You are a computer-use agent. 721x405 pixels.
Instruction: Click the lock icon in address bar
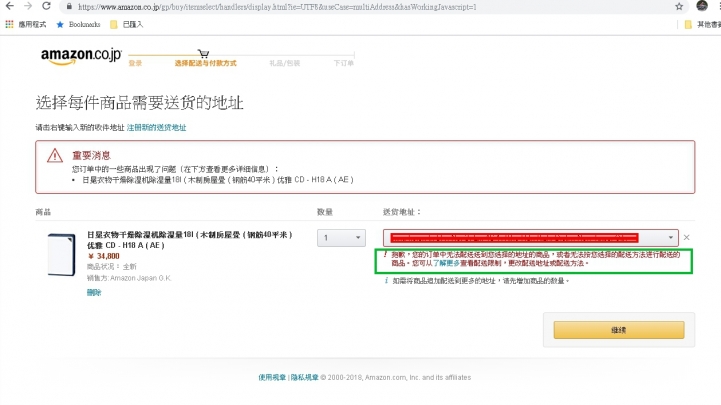pos(69,7)
